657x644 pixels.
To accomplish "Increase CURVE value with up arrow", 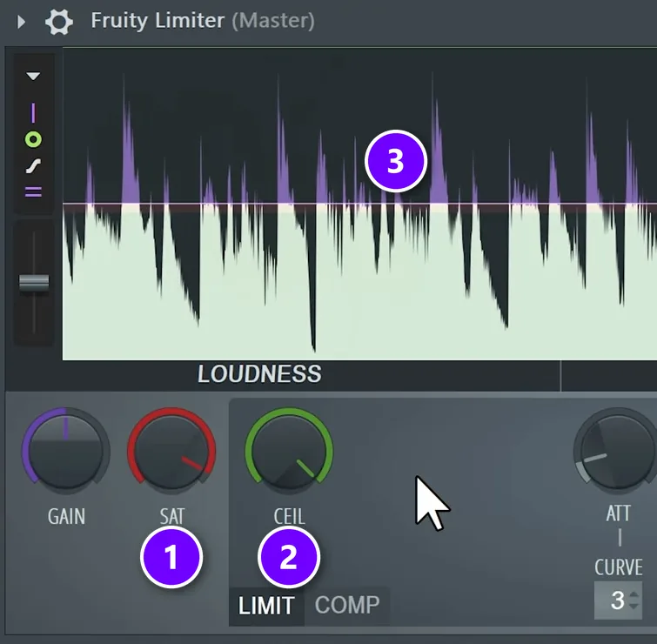I will [634, 594].
